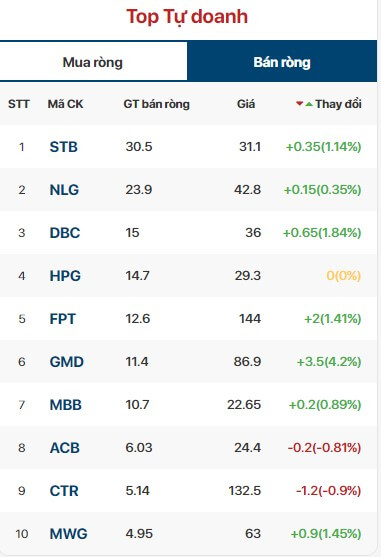The height and width of the screenshot is (557, 381).
Task: Click the GMD change value +3.5(4.2%)
Action: point(329,362)
